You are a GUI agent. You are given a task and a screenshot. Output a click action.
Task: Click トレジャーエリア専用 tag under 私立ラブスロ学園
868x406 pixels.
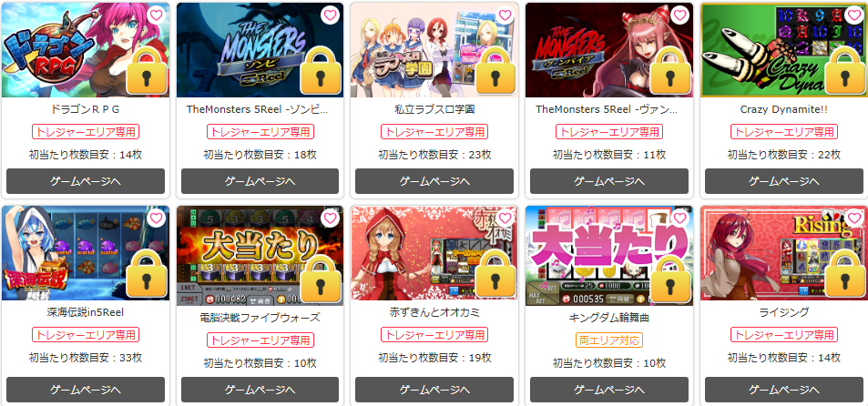pyautogui.click(x=434, y=132)
